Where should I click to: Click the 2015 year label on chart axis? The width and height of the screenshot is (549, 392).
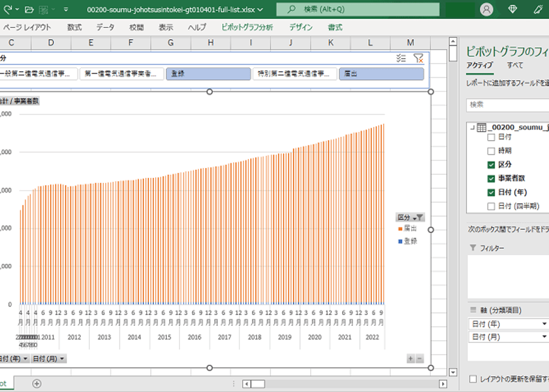click(x=164, y=337)
